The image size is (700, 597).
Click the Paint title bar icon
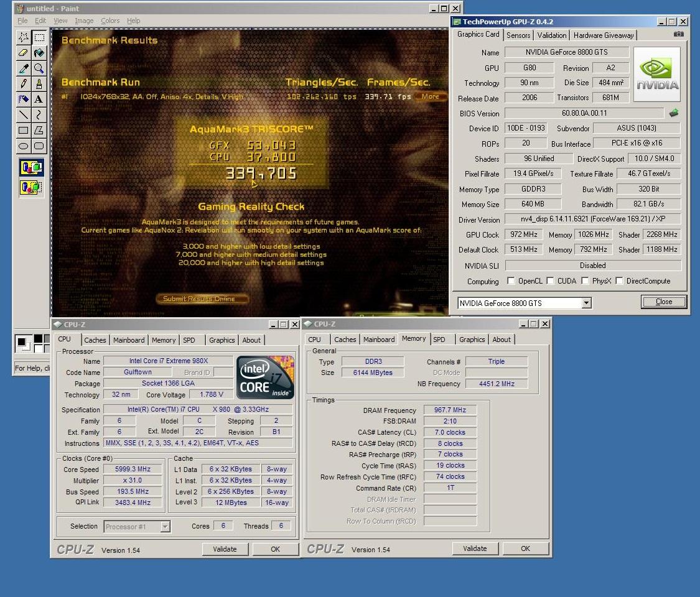pos(20,9)
